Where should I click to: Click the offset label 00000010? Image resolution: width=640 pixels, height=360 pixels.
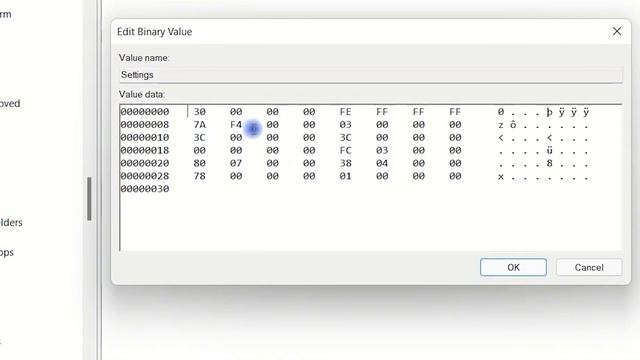pos(144,138)
